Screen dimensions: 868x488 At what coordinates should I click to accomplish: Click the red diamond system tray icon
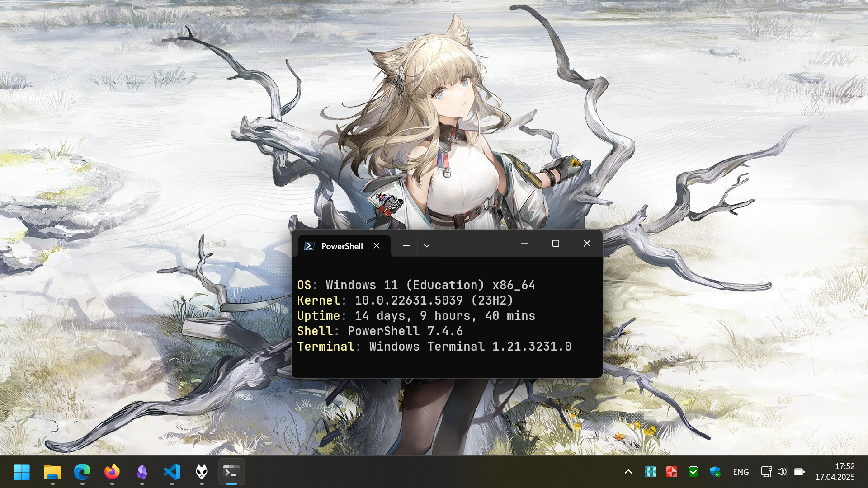672,472
